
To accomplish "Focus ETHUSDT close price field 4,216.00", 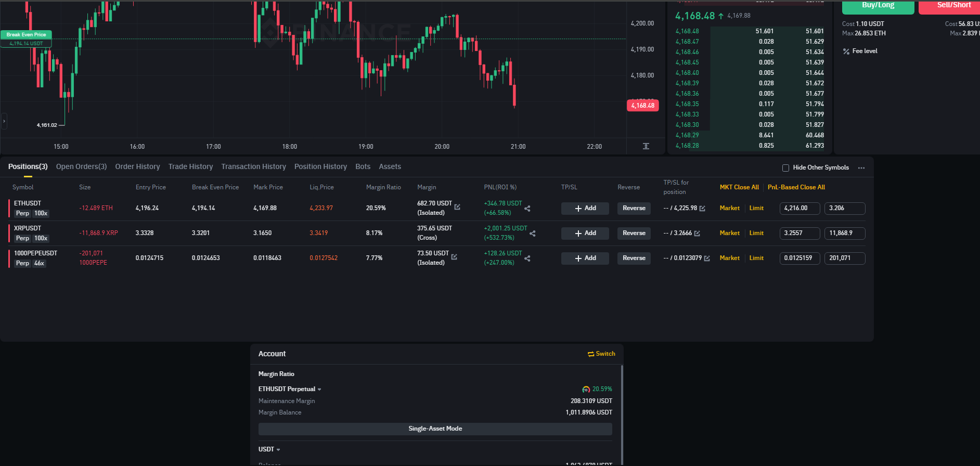I will [x=800, y=209].
